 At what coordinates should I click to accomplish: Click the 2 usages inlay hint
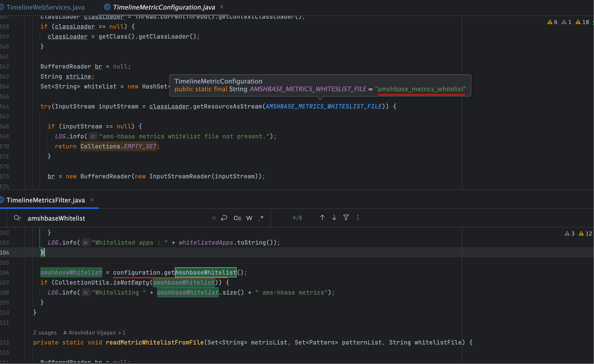pyautogui.click(x=45, y=333)
